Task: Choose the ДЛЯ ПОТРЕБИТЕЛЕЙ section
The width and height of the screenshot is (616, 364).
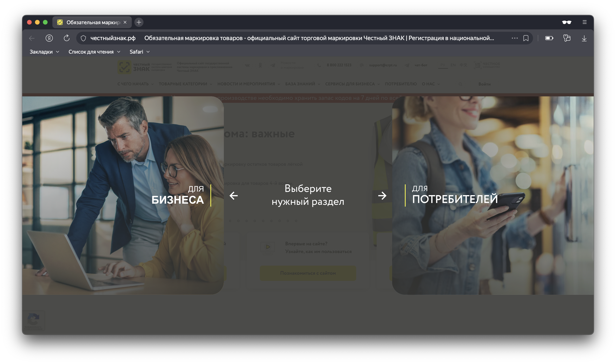Action: click(454, 195)
